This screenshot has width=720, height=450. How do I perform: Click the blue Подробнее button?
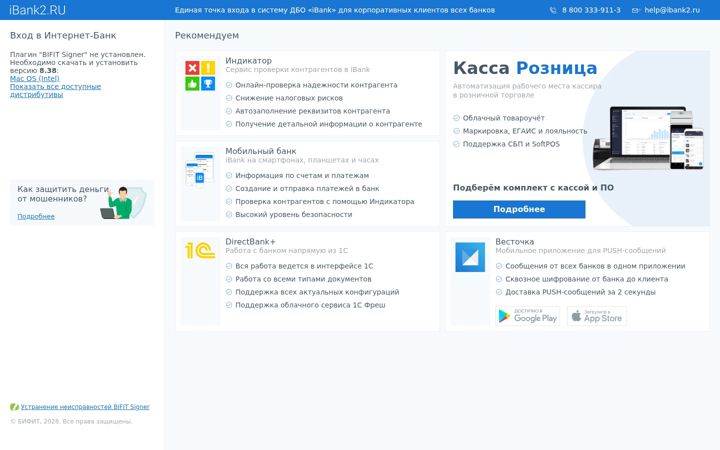coord(519,209)
